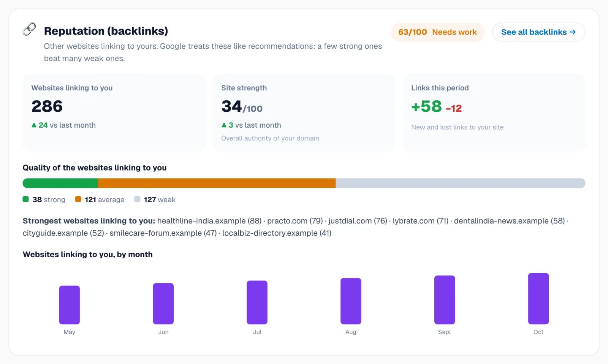Click smilecare-forum.example (47) in strongest websites
This screenshot has height=364, width=608.
pos(163,233)
